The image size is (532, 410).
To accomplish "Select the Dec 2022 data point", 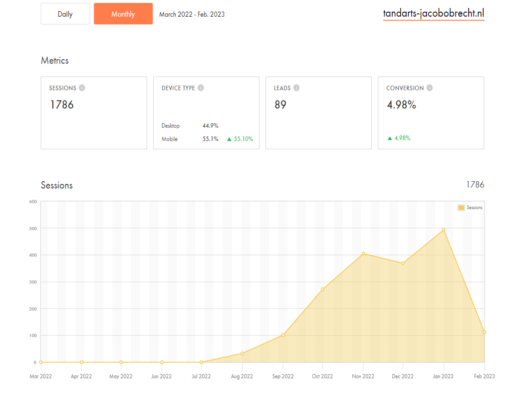I will pos(403,263).
